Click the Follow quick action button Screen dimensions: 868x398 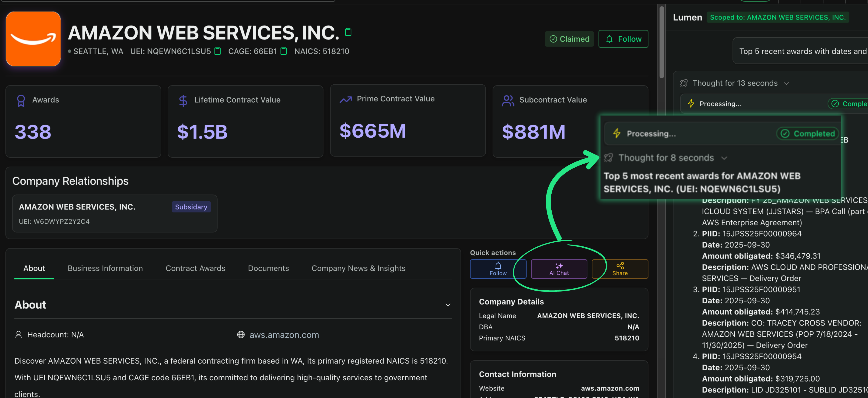(x=498, y=269)
